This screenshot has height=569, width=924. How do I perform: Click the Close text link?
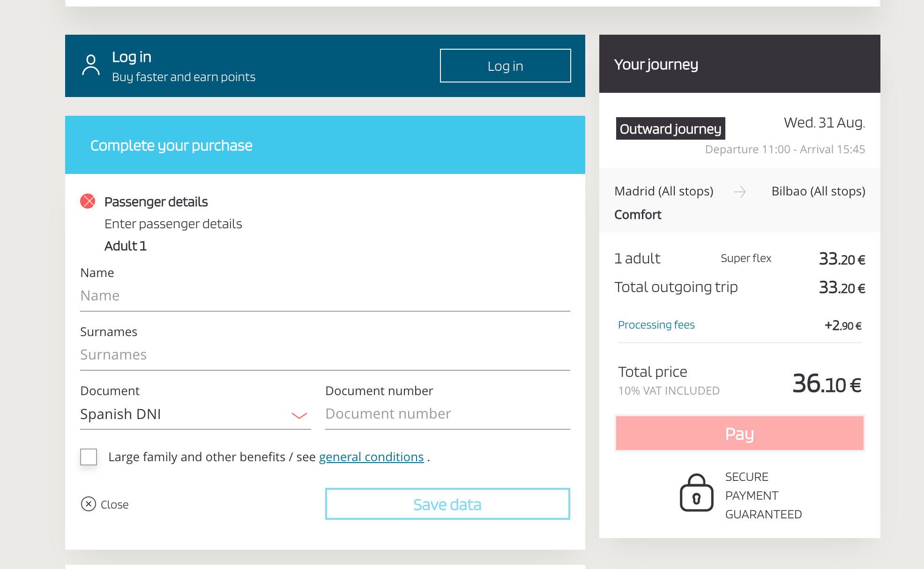pyautogui.click(x=114, y=504)
